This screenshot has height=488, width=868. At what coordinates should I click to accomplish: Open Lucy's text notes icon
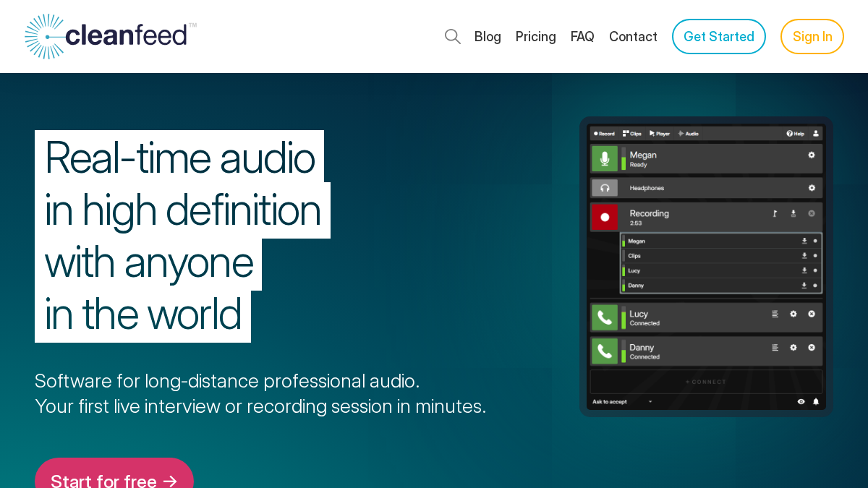pyautogui.click(x=775, y=314)
